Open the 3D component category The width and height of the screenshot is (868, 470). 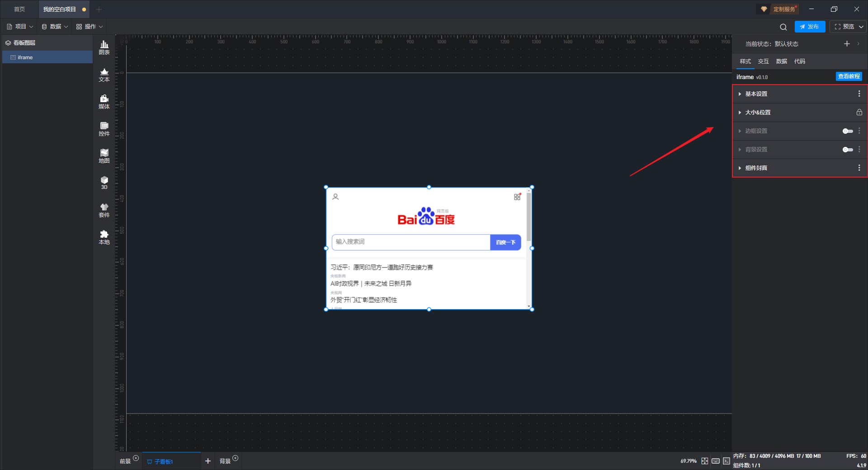104,183
